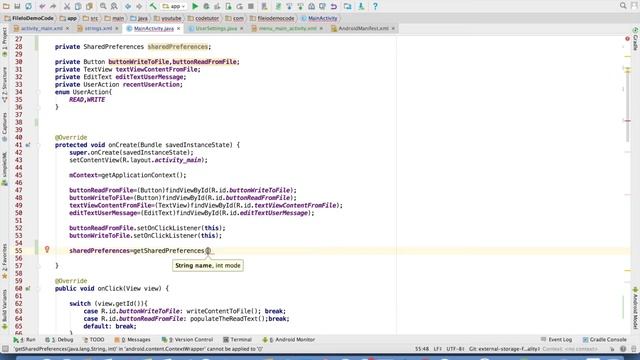Screen dimensions: 640x360
Task: Click the Git branch selector in status bar
Action: coord(504,349)
